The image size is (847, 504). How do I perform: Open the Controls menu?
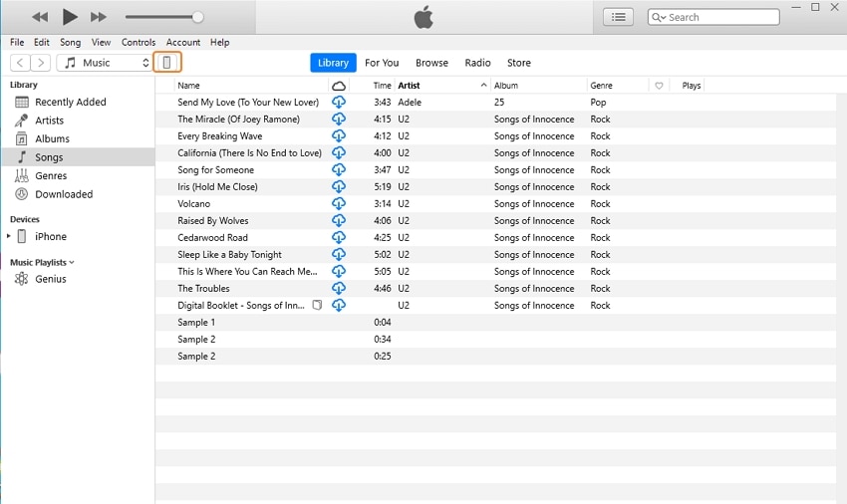139,42
